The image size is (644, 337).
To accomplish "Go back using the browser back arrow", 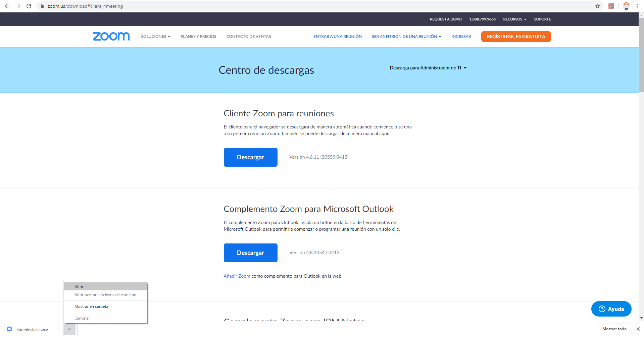I will coord(7,6).
